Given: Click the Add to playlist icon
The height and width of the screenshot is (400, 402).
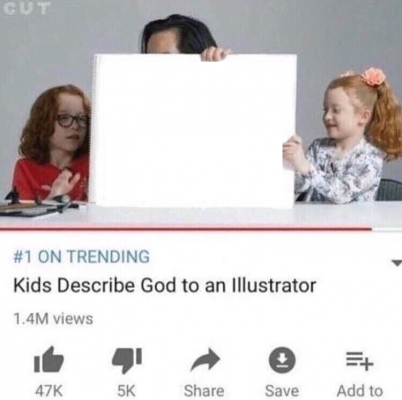Looking at the screenshot, I should point(359,361).
